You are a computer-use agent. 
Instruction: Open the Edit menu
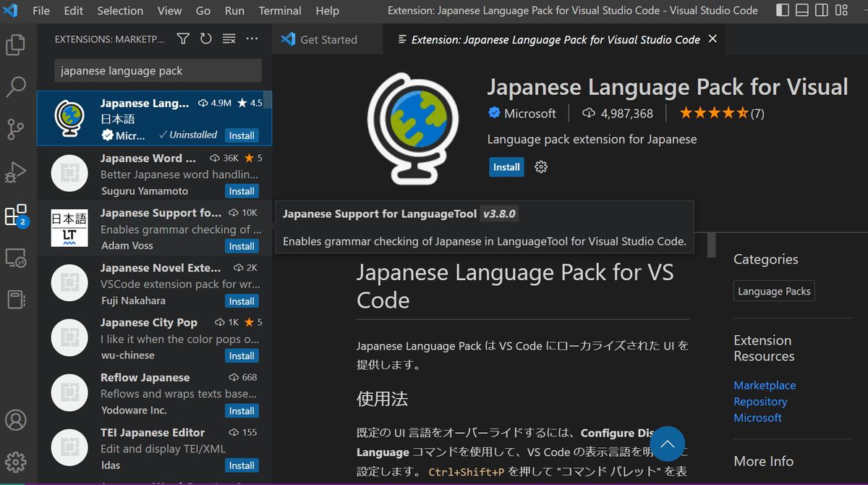click(73, 11)
